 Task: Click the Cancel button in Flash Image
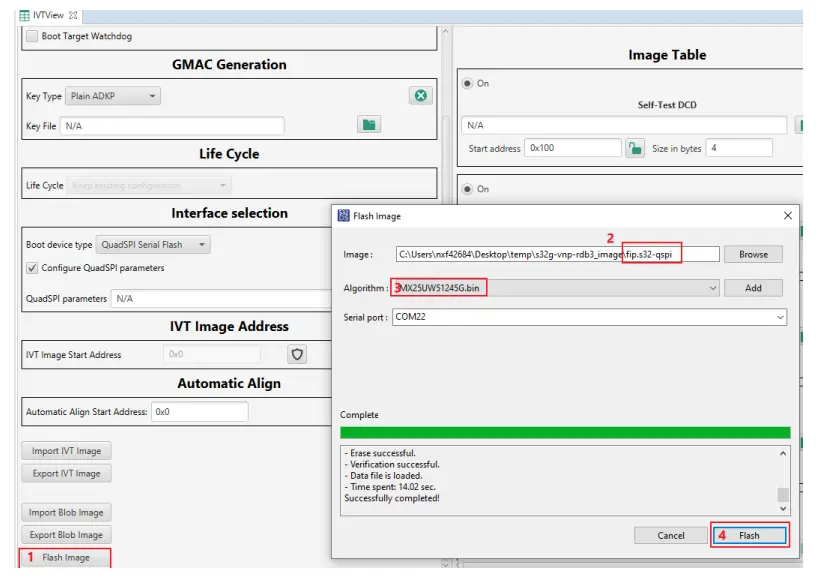point(670,535)
